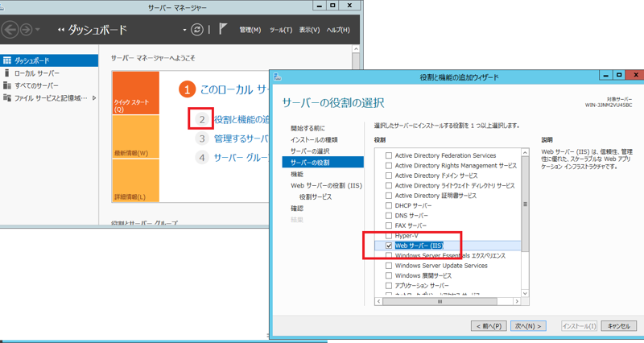Expand the ファイル サービスと記憶域 submenu arrow
644x343 pixels.
point(94,98)
